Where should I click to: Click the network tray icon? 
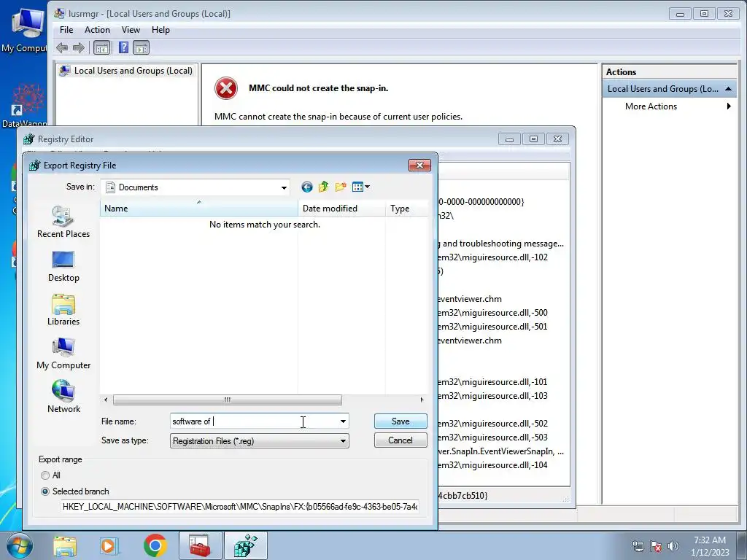tap(638, 547)
